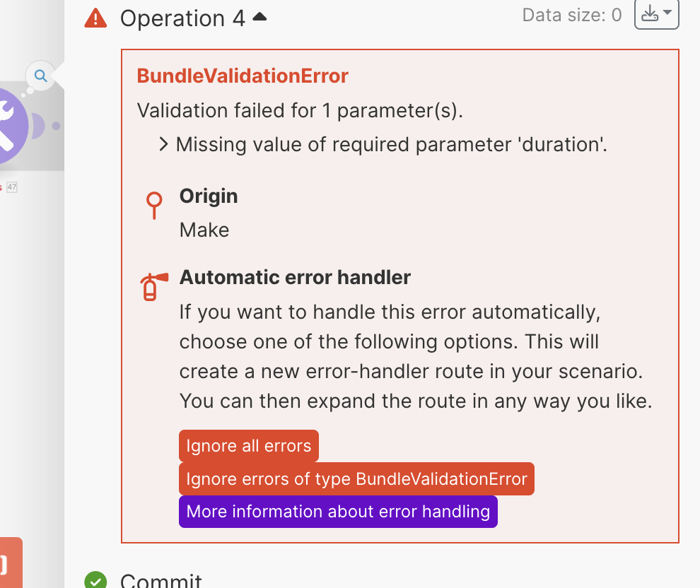Choose Ignore errors of type BundleValidationError
Viewport: 700px width, 588px height.
pos(356,479)
